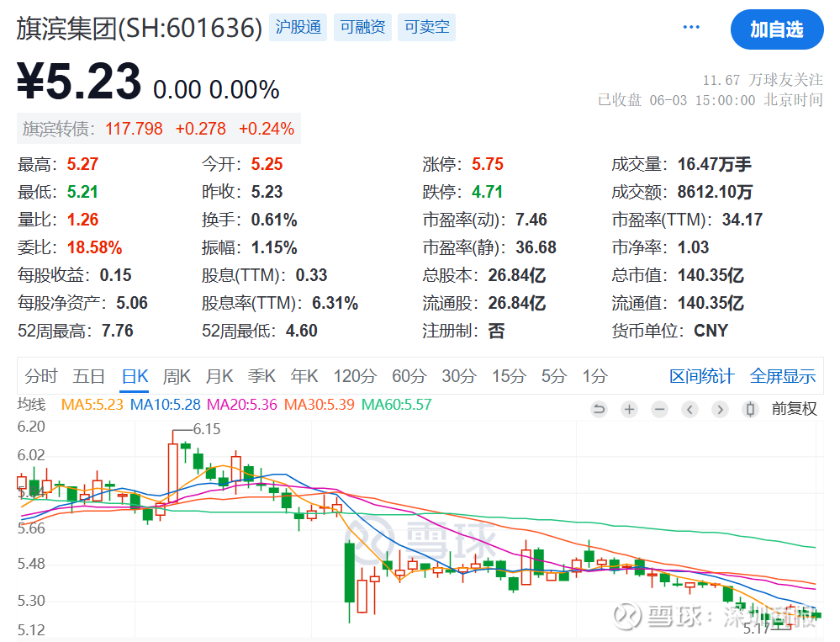Viewport: 840px width, 642px height.
Task: Click the MA10:5.28 indicator label
Action: point(166,405)
